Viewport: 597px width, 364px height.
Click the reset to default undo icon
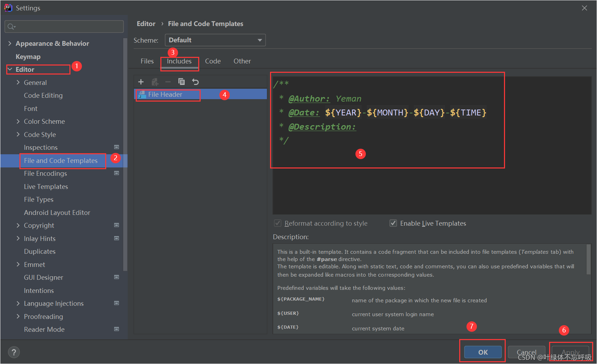point(195,82)
